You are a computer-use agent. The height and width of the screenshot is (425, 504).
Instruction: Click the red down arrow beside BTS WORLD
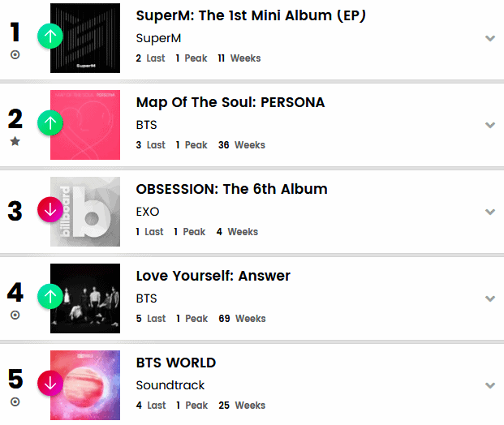[x=50, y=383]
